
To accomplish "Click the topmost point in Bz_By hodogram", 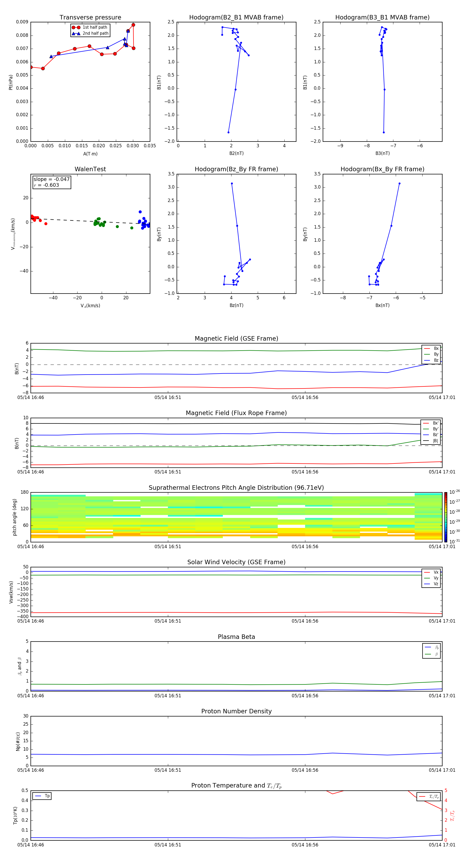I will [x=232, y=184].
